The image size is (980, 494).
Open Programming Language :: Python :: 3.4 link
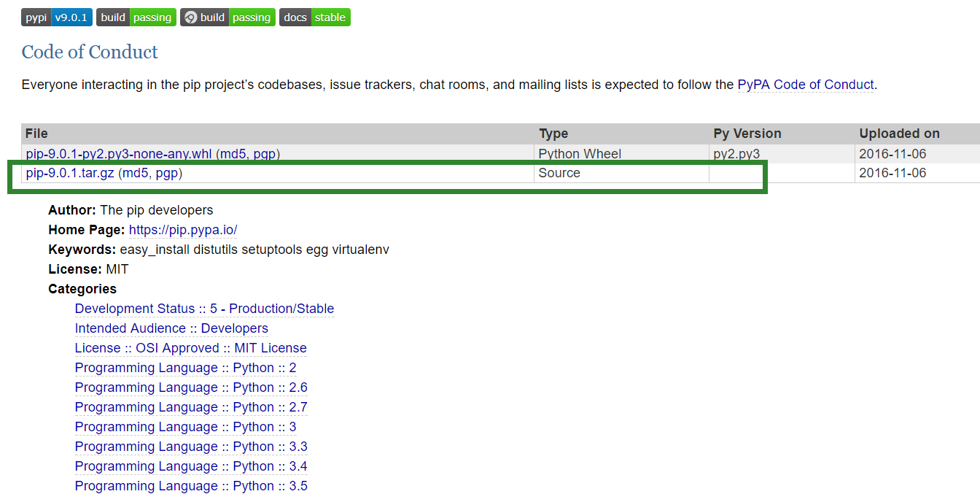191,466
